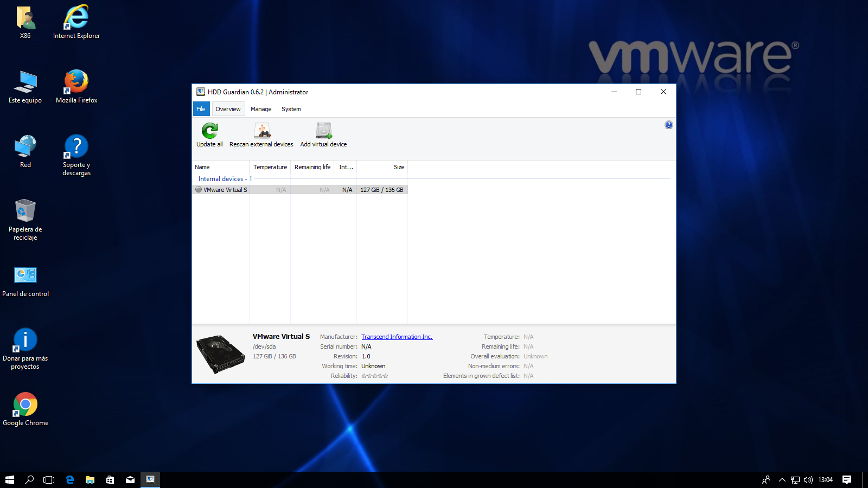Open Panel de control desktop icon
Viewport: 868px width, 488px height.
click(x=25, y=281)
